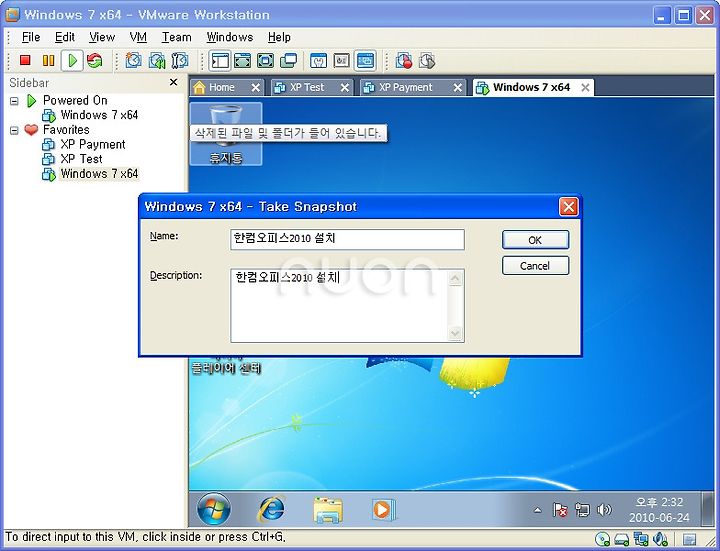720x551 pixels.
Task: Click the Summary View toolbar icon
Action: 318,61
